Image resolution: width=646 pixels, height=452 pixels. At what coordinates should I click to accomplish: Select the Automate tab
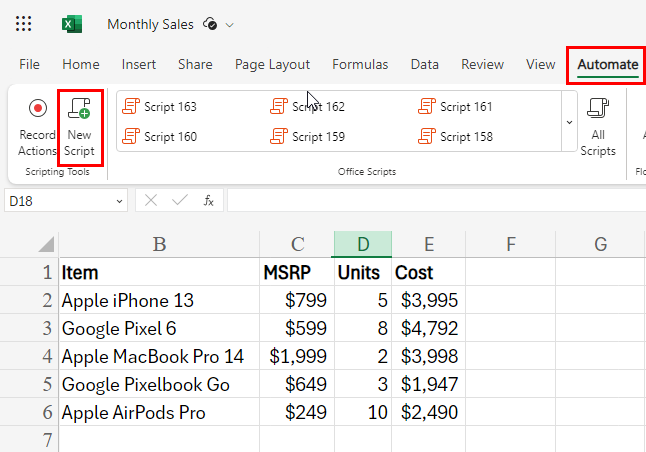[608, 65]
